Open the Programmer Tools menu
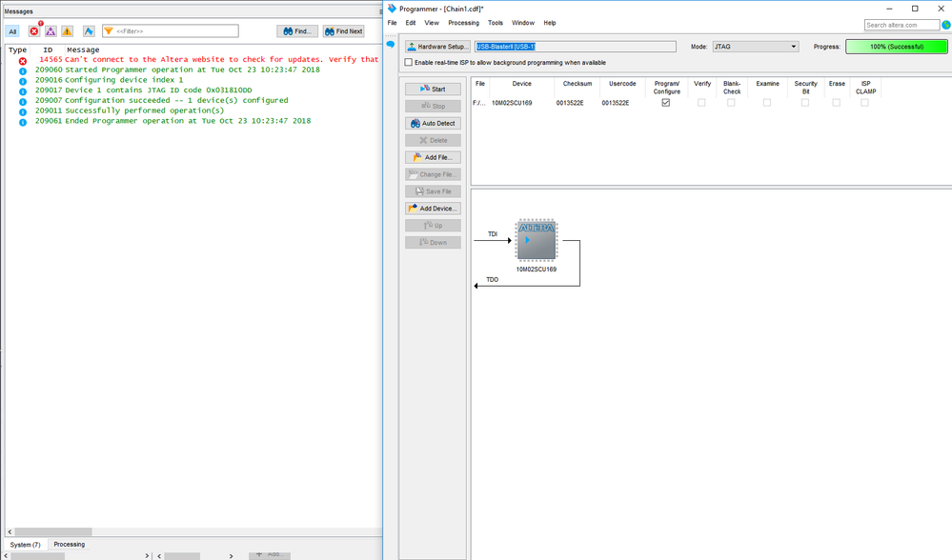The width and height of the screenshot is (952, 560). [x=496, y=23]
